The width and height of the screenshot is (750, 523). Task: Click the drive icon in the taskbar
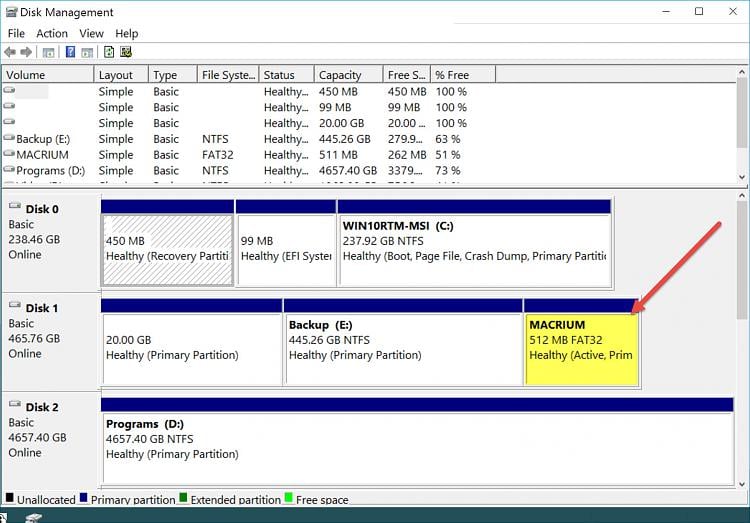(x=33, y=518)
